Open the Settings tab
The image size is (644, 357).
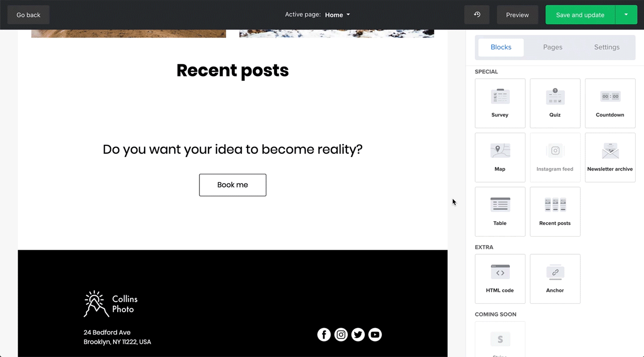point(607,47)
